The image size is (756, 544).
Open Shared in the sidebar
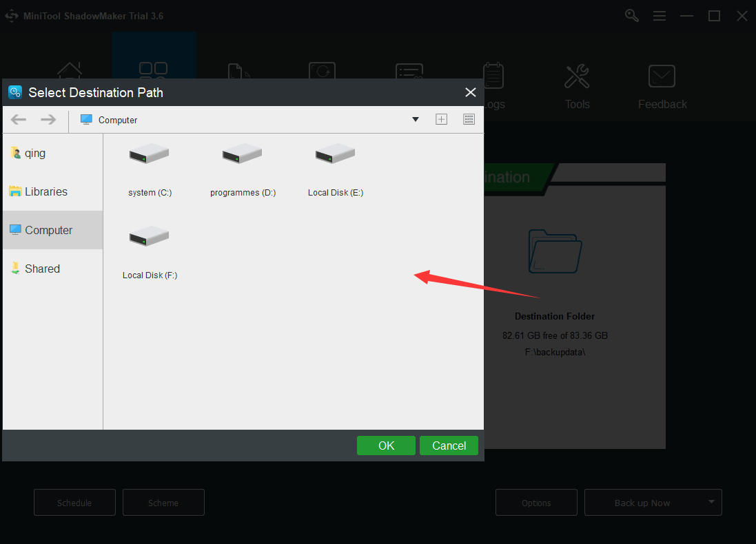52,269
